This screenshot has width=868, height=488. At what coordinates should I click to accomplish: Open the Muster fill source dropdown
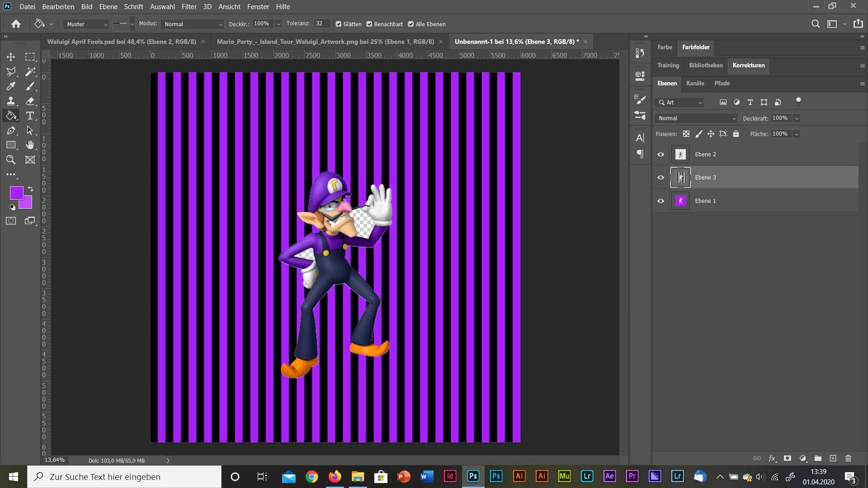coord(86,24)
